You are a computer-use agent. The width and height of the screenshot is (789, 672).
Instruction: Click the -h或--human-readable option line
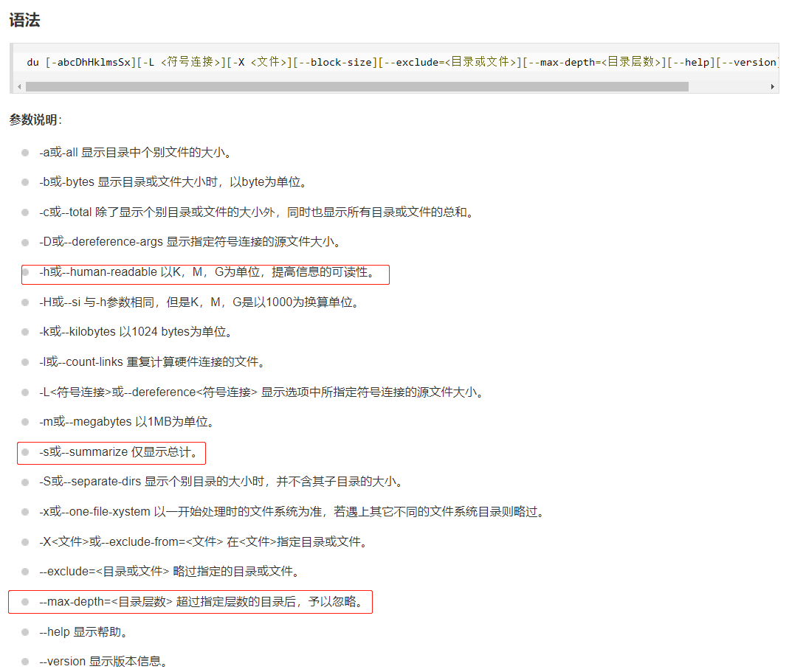tap(207, 272)
